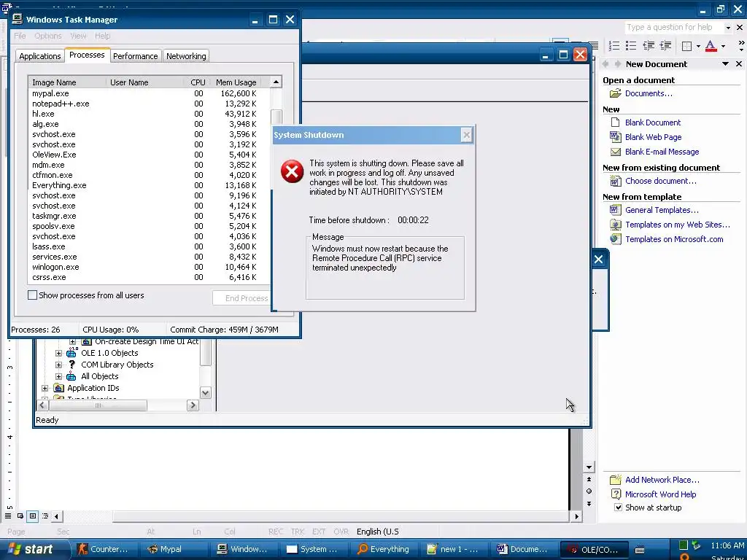This screenshot has height=560, width=747.
Task: Expand the All Objects node
Action: point(58,377)
